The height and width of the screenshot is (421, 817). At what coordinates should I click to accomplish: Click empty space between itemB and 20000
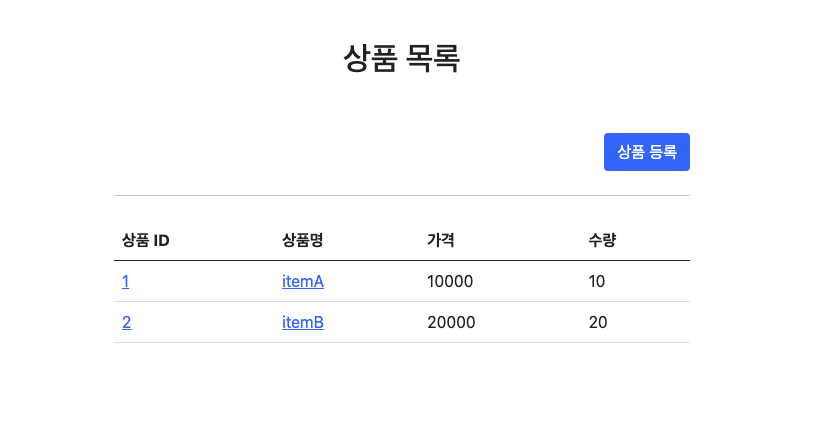click(375, 323)
